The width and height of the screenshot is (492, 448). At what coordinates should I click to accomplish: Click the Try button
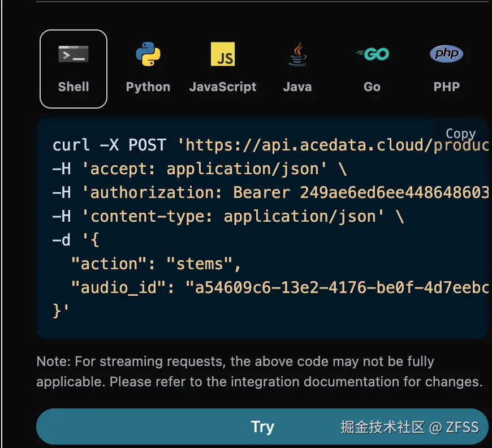[x=262, y=427]
